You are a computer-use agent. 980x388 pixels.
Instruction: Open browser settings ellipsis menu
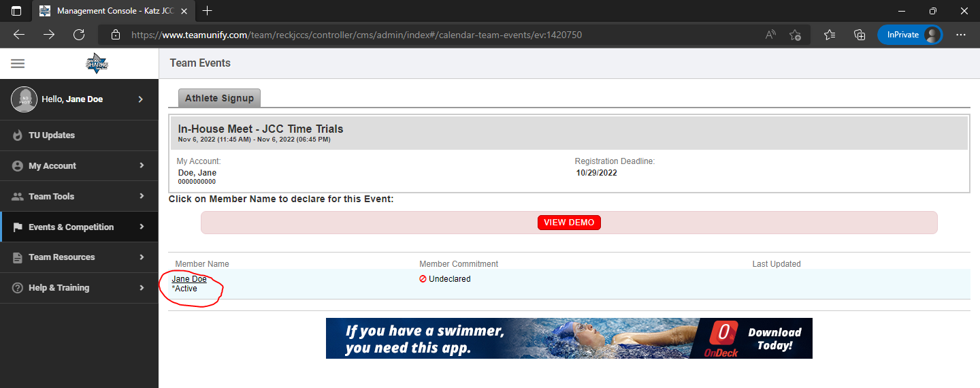coord(961,35)
